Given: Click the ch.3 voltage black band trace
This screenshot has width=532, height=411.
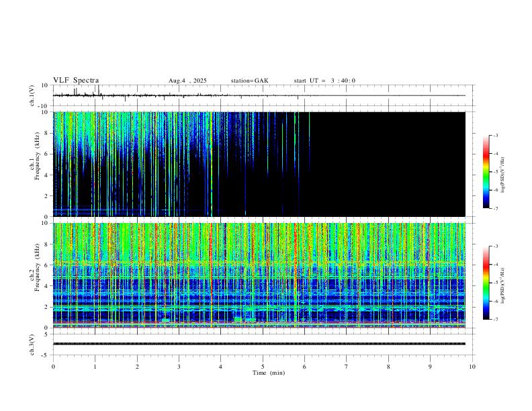Looking at the screenshot, I should [259, 344].
